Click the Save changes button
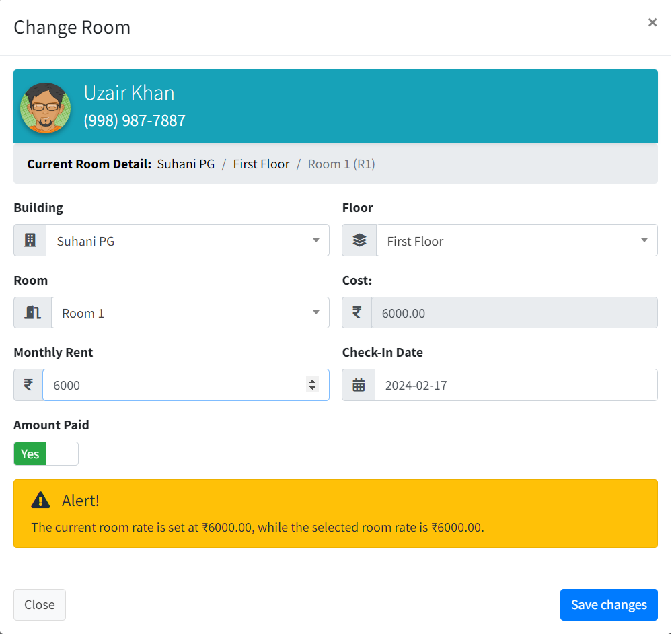672x634 pixels. (608, 604)
